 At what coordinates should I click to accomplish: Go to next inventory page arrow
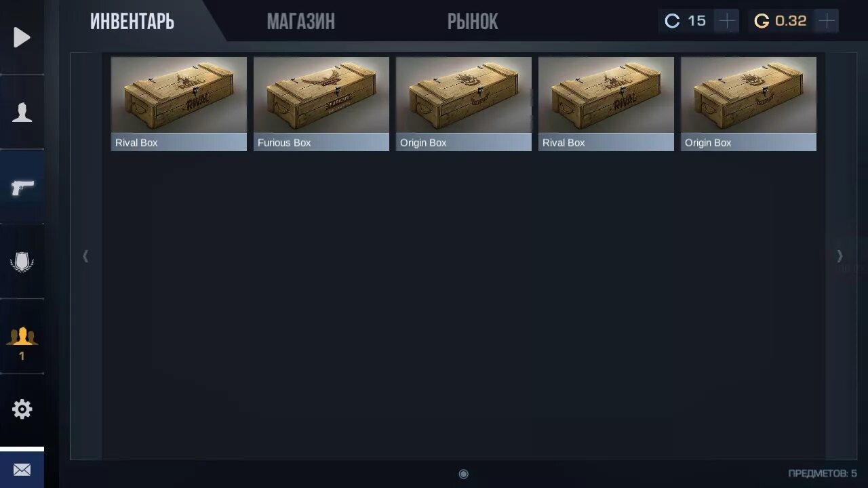click(x=840, y=256)
